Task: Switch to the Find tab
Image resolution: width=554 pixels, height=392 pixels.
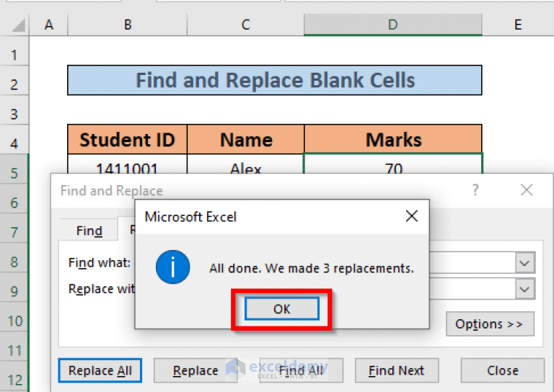Action: click(x=89, y=231)
